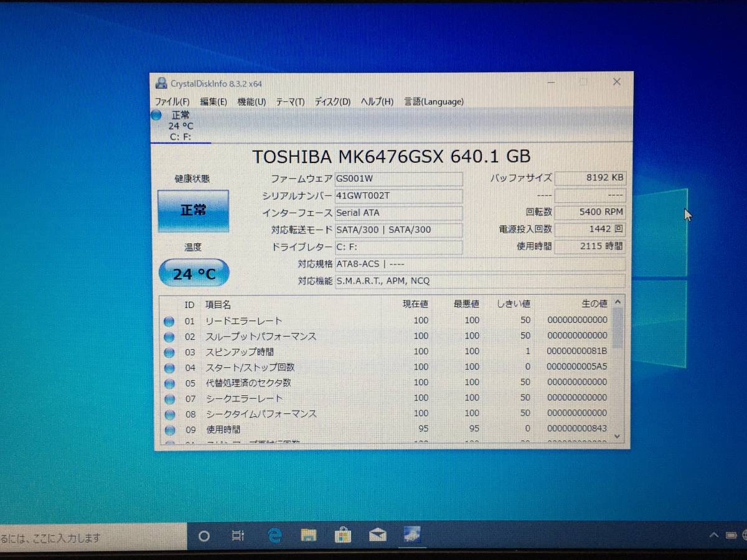Open the ファイル(F) menu

click(x=172, y=101)
